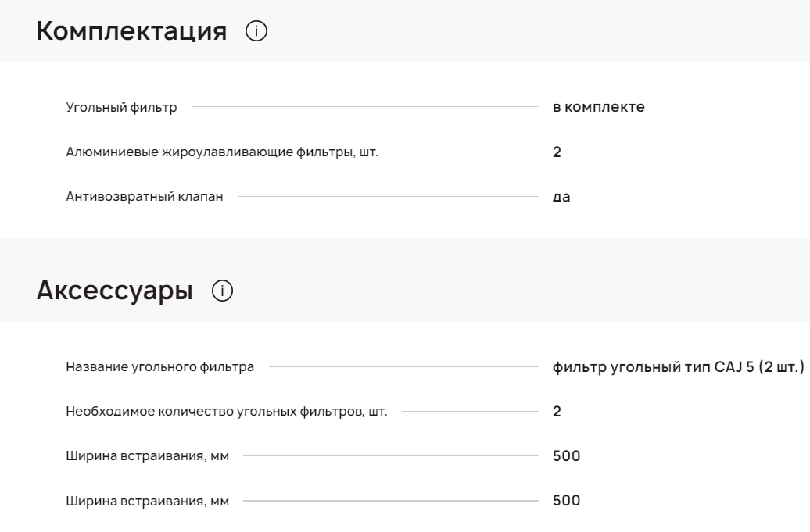Click the info icon beside Аксессуары
The image size is (810, 532).
222,291
